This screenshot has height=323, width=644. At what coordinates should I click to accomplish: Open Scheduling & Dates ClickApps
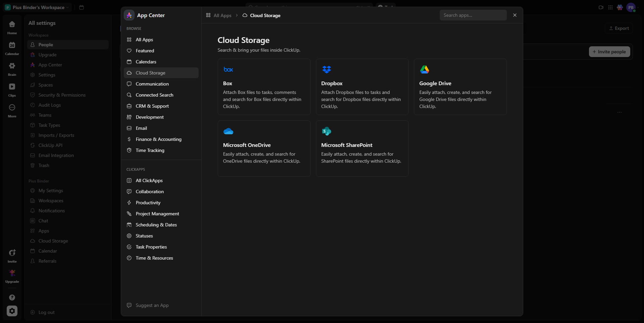pyautogui.click(x=161, y=225)
